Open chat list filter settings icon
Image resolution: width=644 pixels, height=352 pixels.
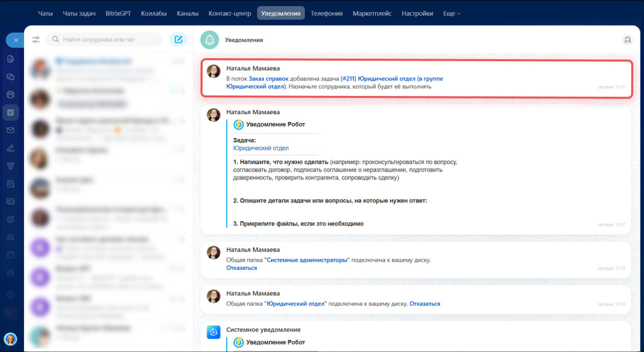[x=36, y=40]
